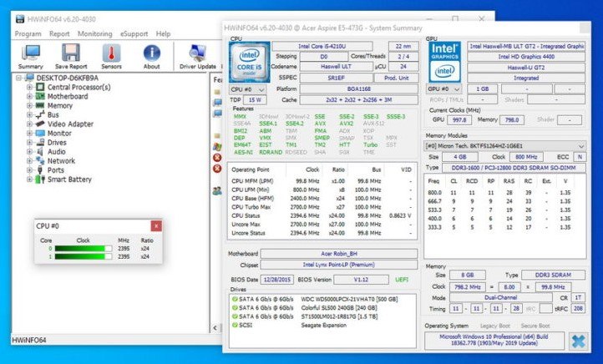The height and width of the screenshot is (364, 603).
Task: Select Video Adapter in device tree
Action: [69, 124]
